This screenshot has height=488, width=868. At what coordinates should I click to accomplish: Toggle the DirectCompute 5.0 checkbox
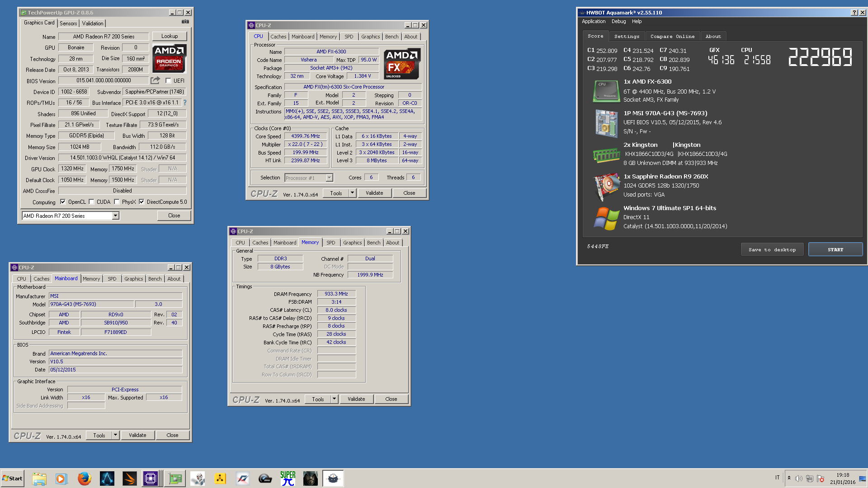coord(142,202)
